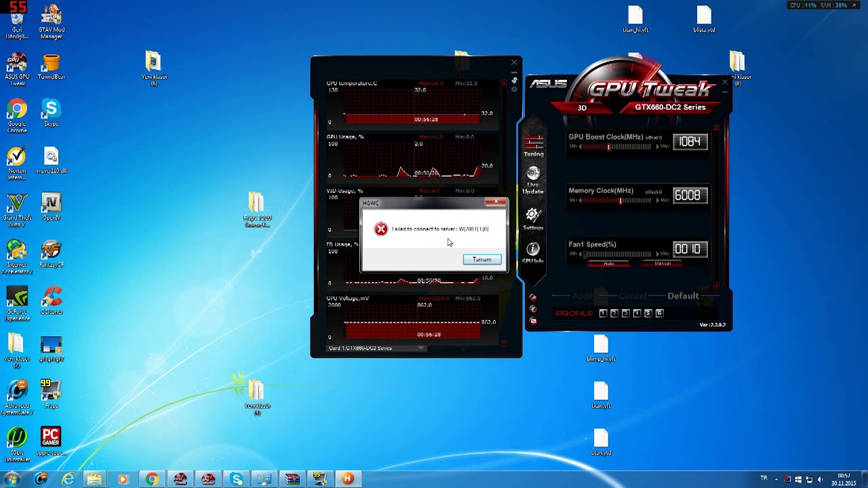Click the GPU Boost Clock slider track
Screen dimensions: 868x488
pyautogui.click(x=618, y=146)
